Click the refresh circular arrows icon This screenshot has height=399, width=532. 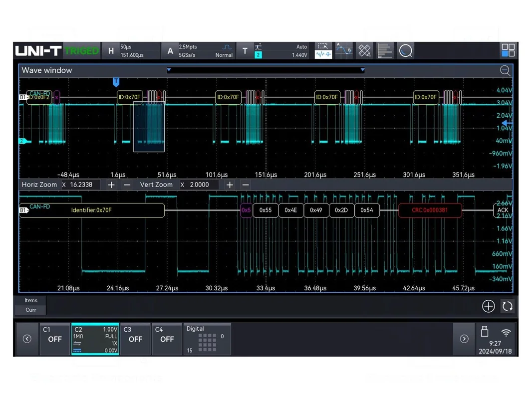coord(508,306)
